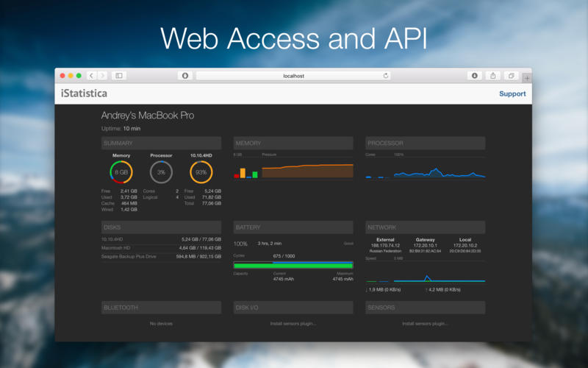Click the Safari forward arrow button
This screenshot has height=368, width=588.
point(102,75)
